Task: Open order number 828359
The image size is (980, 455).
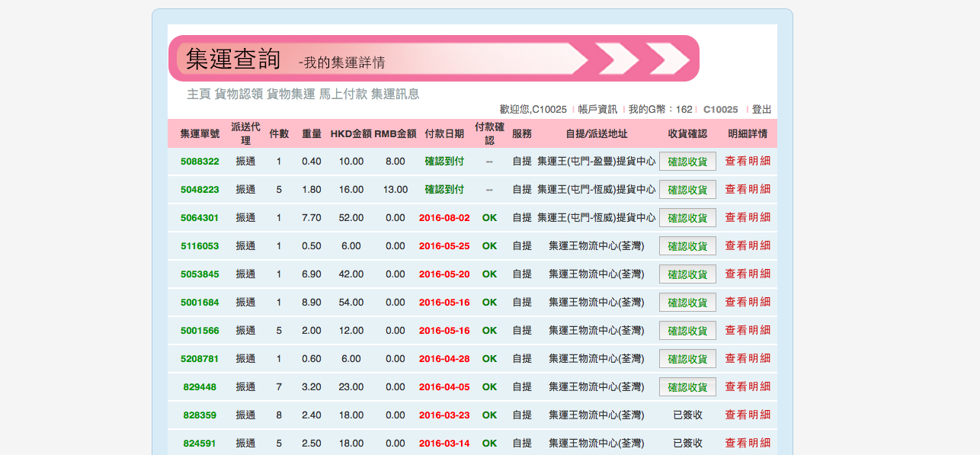Action: 200,415
